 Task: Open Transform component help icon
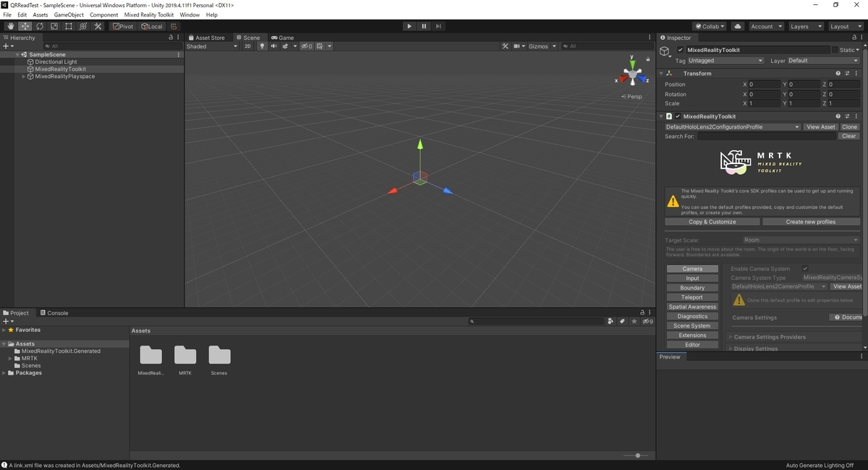[x=838, y=73]
